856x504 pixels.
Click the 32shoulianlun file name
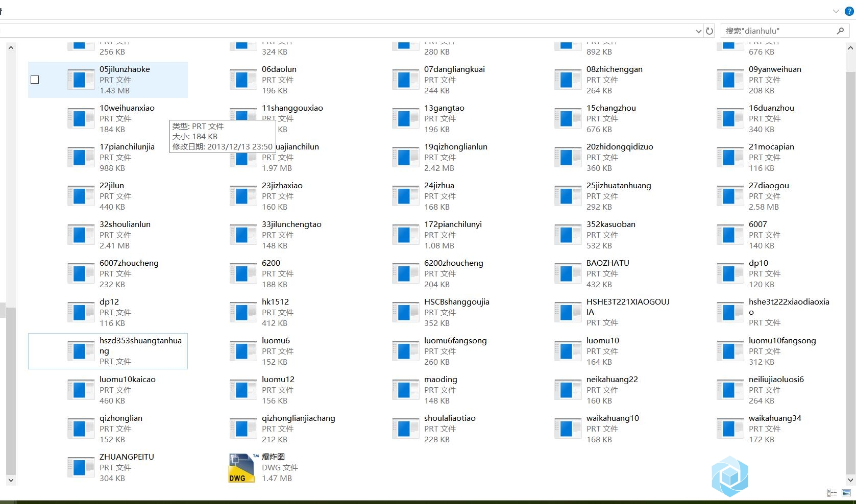(125, 224)
